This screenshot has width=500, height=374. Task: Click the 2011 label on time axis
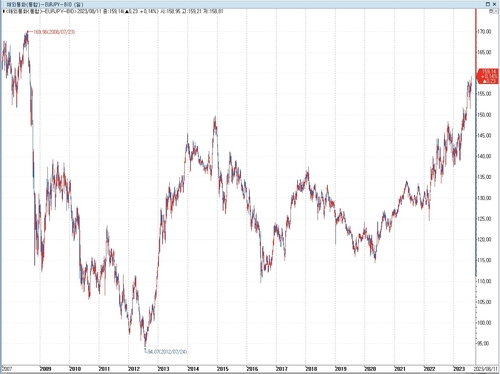tap(104, 369)
